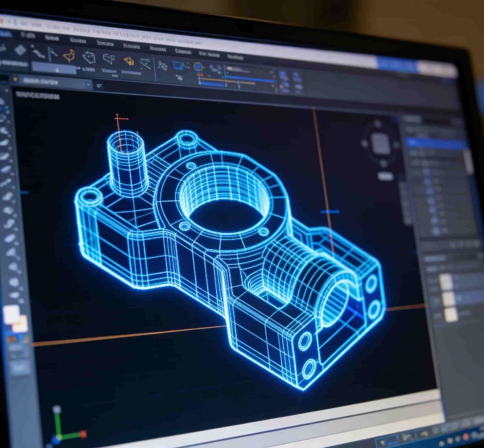Click the view navigation cube center face

pos(381,144)
